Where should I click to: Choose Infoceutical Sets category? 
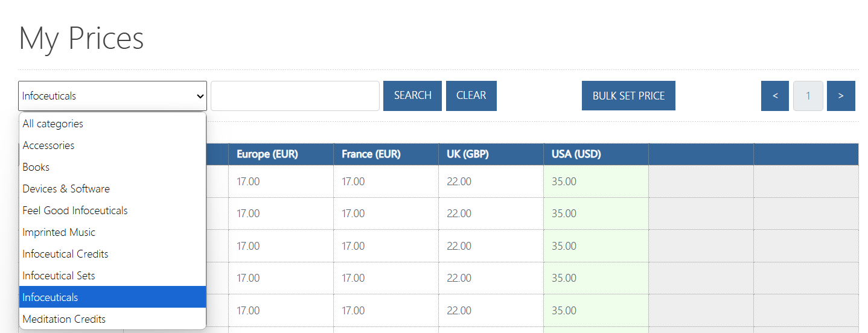point(113,276)
